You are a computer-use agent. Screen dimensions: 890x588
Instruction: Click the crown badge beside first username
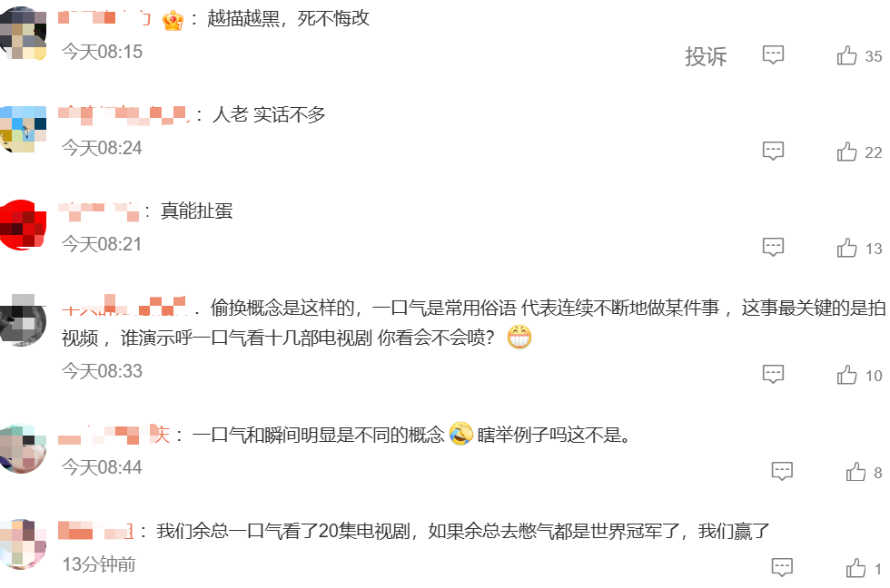173,21
